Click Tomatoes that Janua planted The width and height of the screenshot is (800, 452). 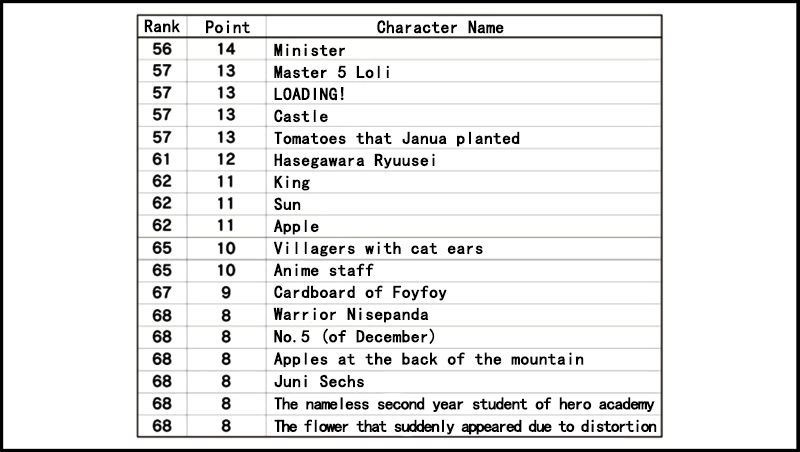point(397,138)
